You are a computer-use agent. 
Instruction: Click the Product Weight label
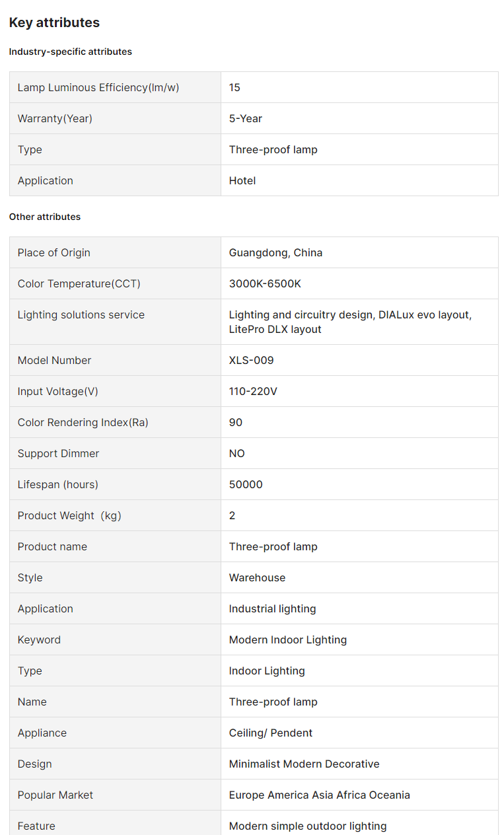pyautogui.click(x=69, y=515)
